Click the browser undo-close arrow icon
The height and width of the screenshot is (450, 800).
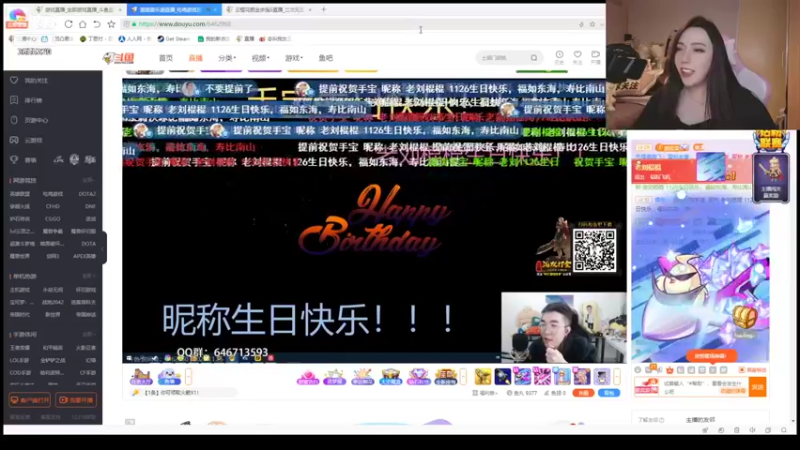[96, 24]
